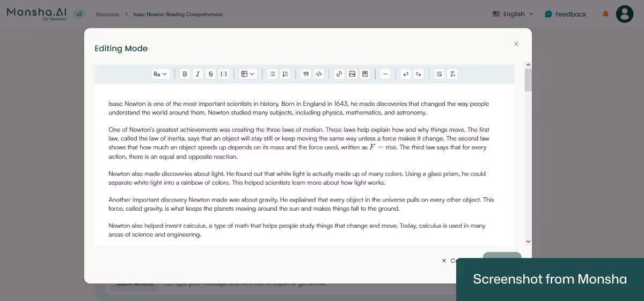
Task: Insert an image with the picture icon
Action: coord(352,74)
